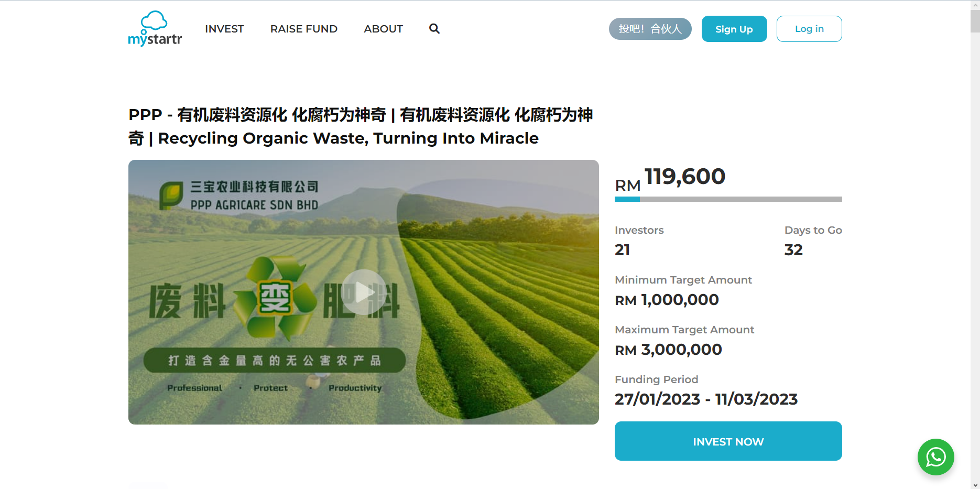
Task: Click the campaign title heading
Action: (x=361, y=126)
